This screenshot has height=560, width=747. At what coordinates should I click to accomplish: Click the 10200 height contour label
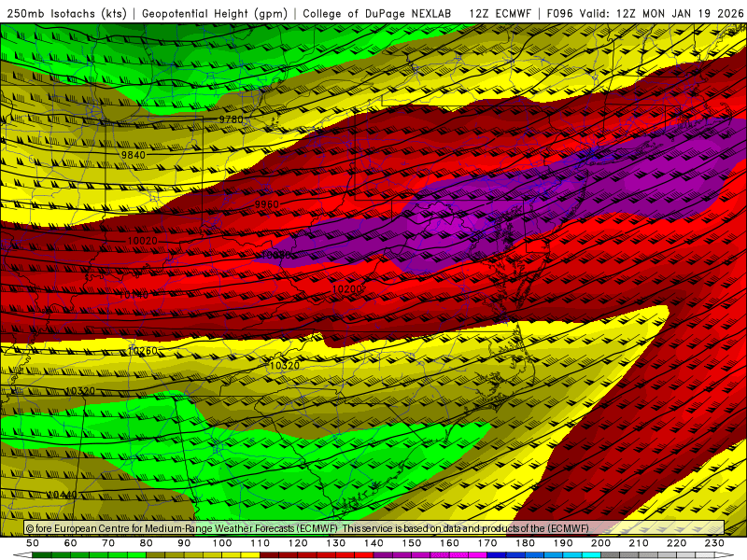pos(346,289)
